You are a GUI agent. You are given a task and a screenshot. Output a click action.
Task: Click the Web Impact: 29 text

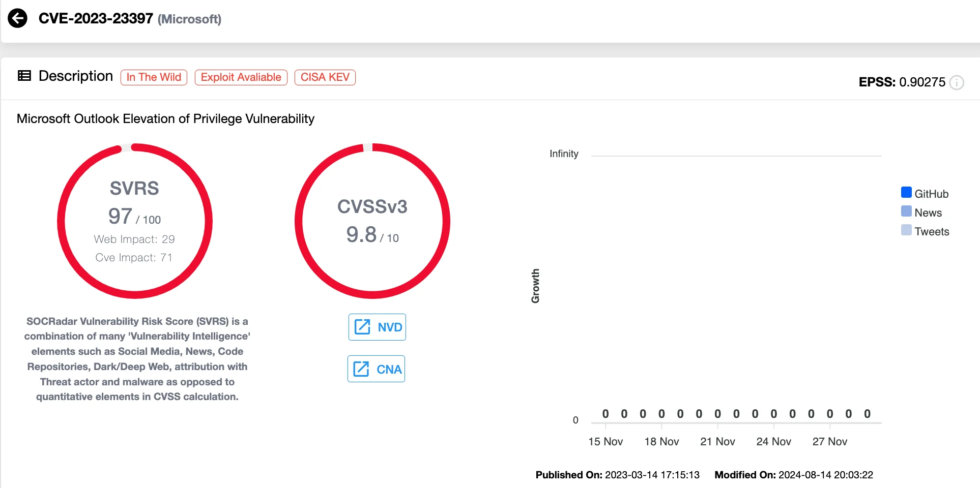(x=134, y=239)
